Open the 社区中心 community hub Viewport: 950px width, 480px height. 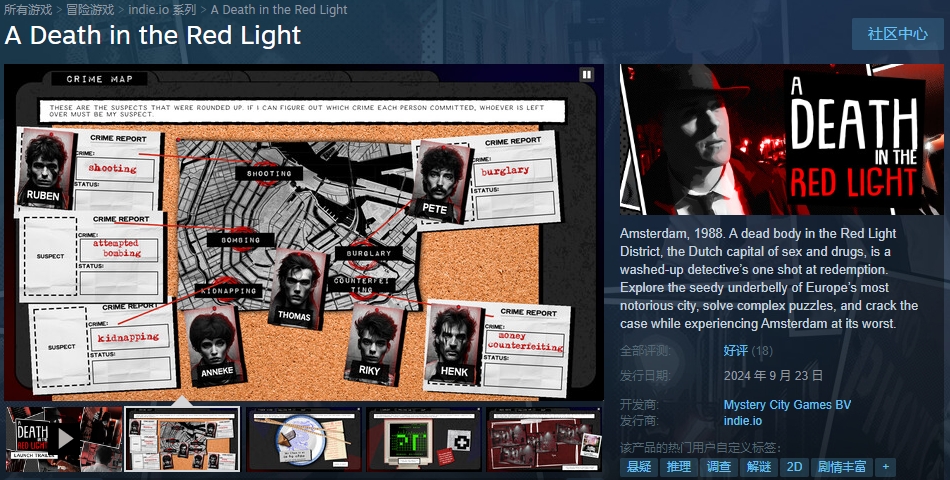click(x=897, y=34)
